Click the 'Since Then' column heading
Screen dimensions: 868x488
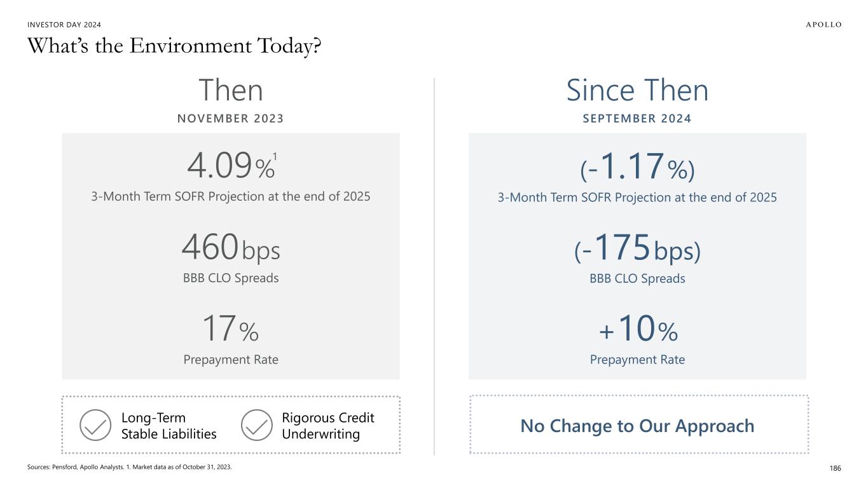(x=637, y=90)
